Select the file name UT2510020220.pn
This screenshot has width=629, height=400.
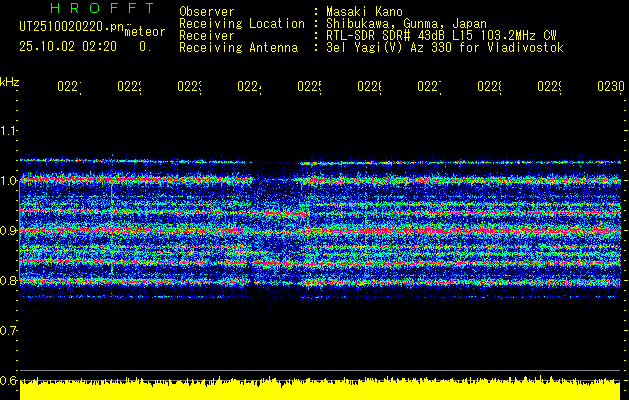click(71, 27)
